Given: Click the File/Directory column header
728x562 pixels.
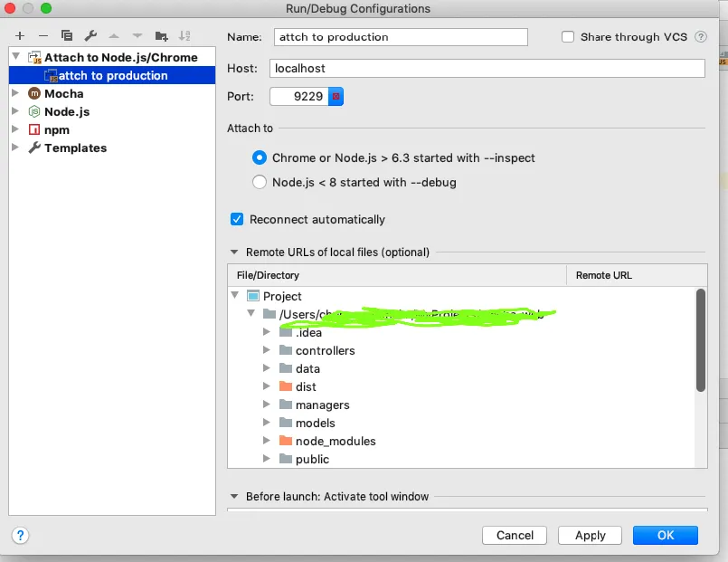Looking at the screenshot, I should tap(397, 275).
